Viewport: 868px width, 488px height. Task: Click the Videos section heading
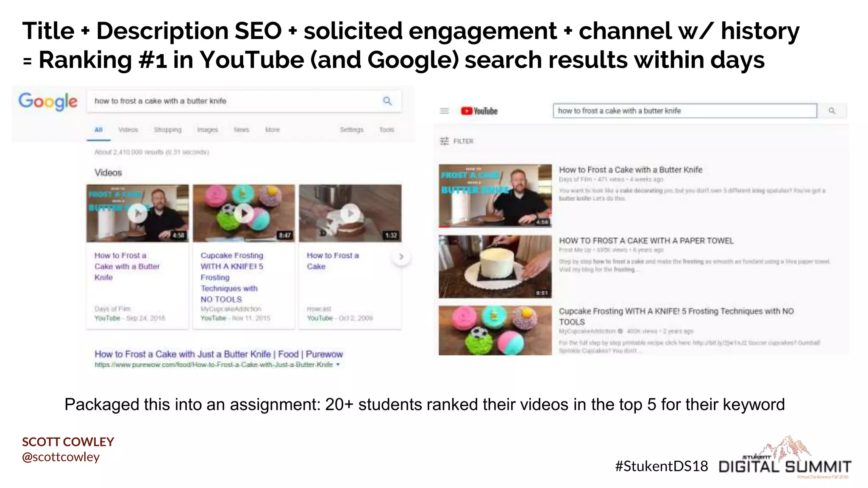pos(108,173)
